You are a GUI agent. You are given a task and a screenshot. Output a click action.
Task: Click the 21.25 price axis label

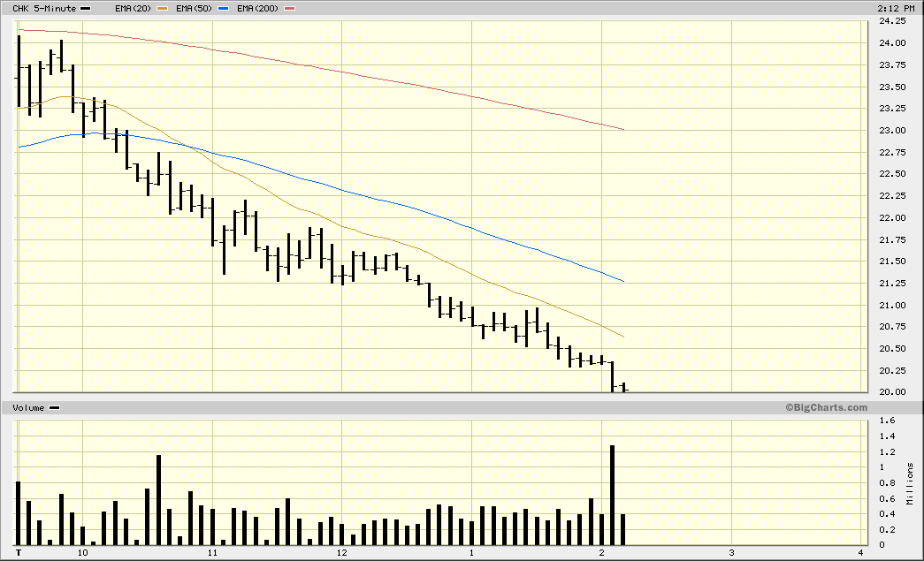892,283
